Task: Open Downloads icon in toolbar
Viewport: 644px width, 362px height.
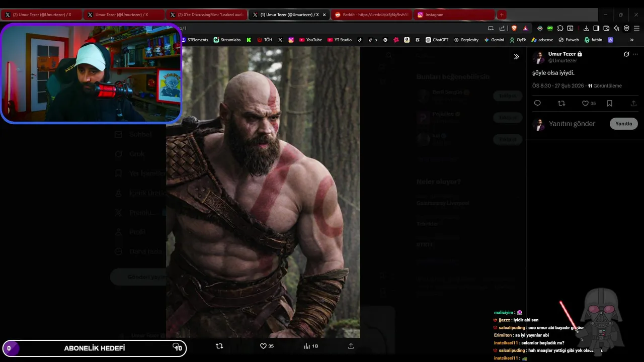Action: pos(586,28)
